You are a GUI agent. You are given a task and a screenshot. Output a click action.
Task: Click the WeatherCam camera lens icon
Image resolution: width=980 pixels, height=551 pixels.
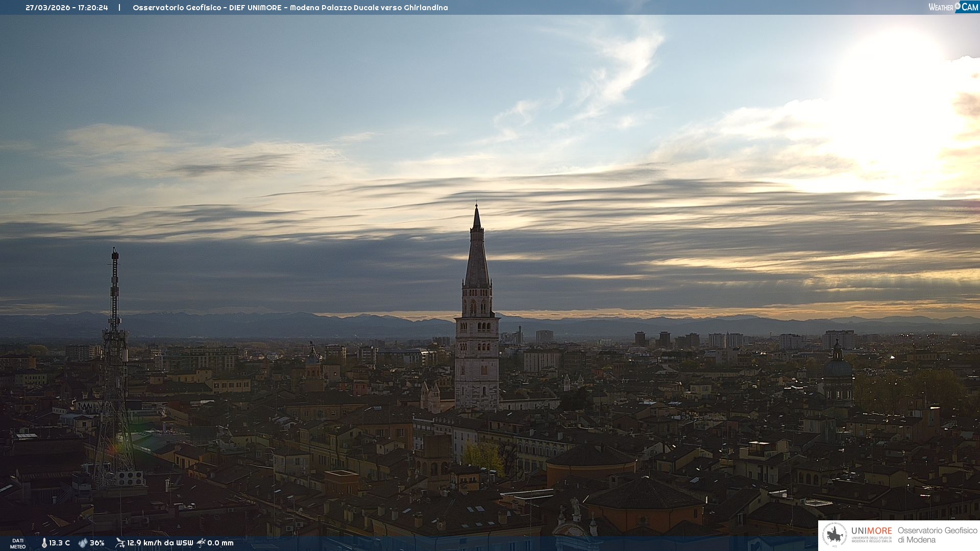pos(958,6)
